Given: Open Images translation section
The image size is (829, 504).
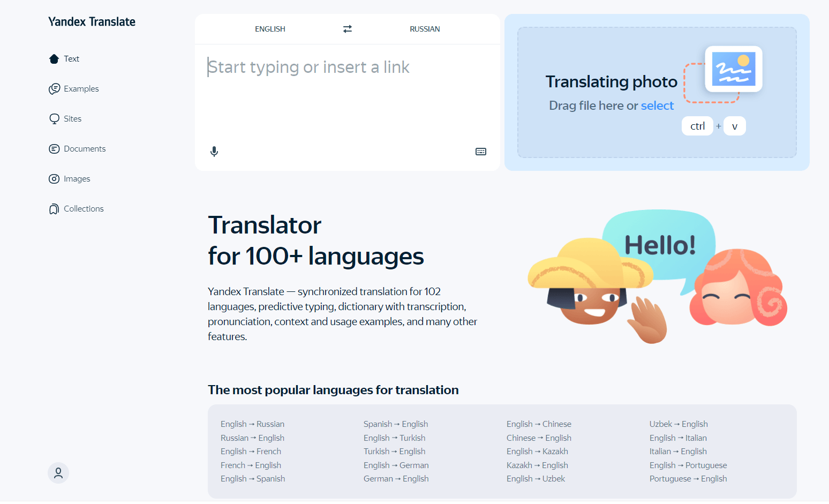Looking at the screenshot, I should [x=77, y=179].
